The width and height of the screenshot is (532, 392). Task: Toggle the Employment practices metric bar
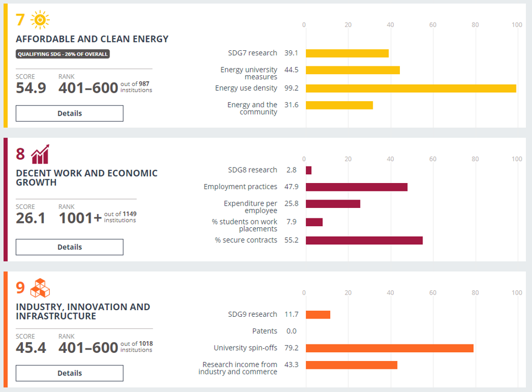[x=357, y=187]
